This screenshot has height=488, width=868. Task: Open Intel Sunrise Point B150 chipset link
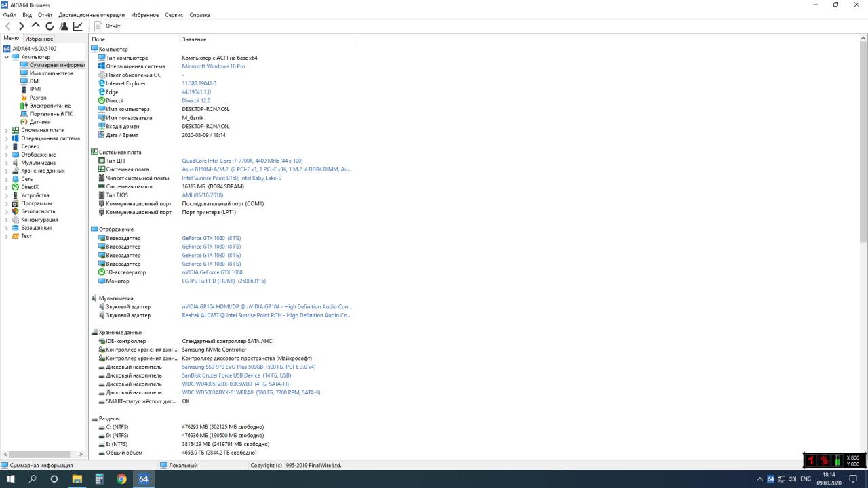231,178
